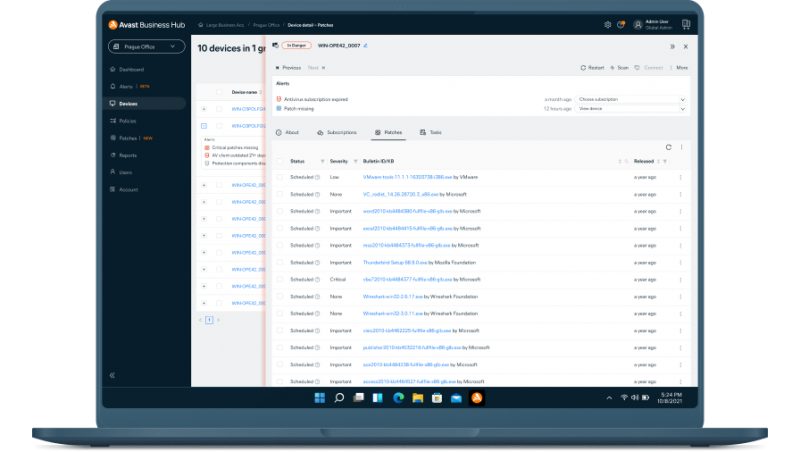This screenshot has height=452, width=800.
Task: Expand first device row in devices list
Action: click(x=204, y=109)
